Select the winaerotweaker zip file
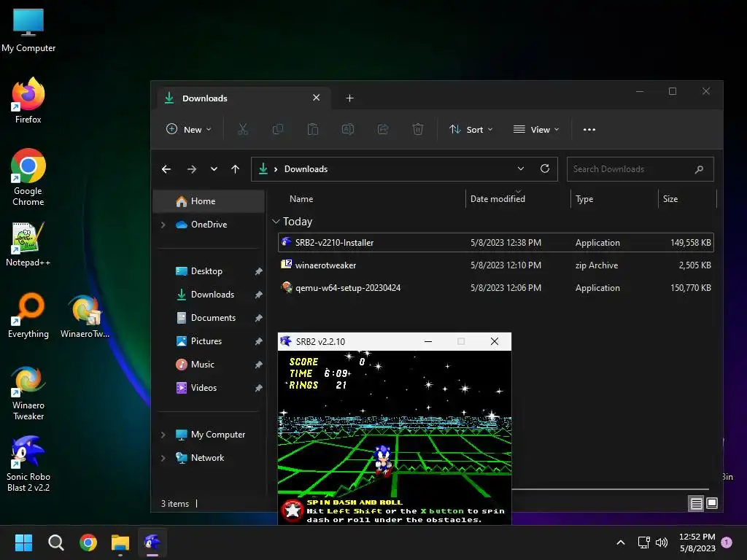The image size is (747, 560). click(495, 265)
